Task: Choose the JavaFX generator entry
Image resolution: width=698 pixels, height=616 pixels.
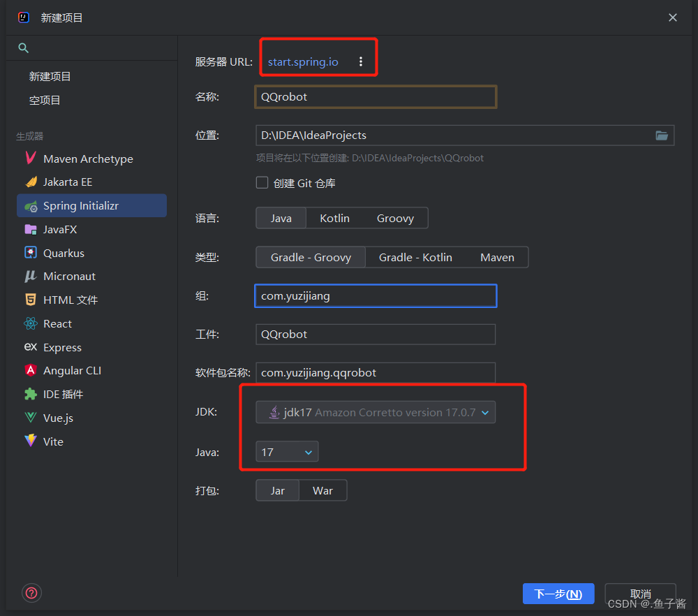Action: coord(91,229)
